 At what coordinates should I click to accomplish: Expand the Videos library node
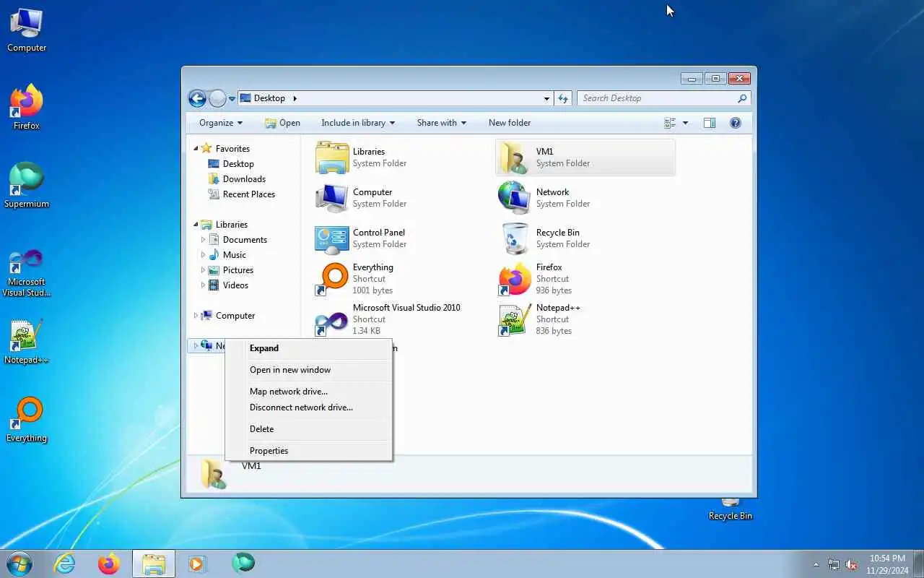(x=203, y=285)
